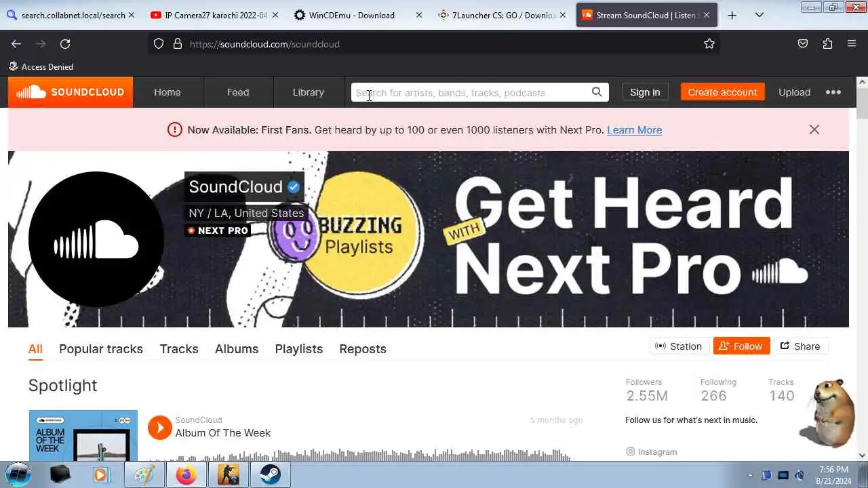The width and height of the screenshot is (868, 488).
Task: Click the NEXT PRO badge
Action: [218, 230]
